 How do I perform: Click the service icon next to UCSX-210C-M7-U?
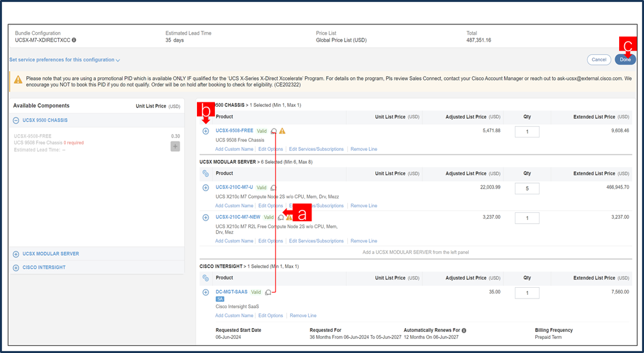point(274,187)
